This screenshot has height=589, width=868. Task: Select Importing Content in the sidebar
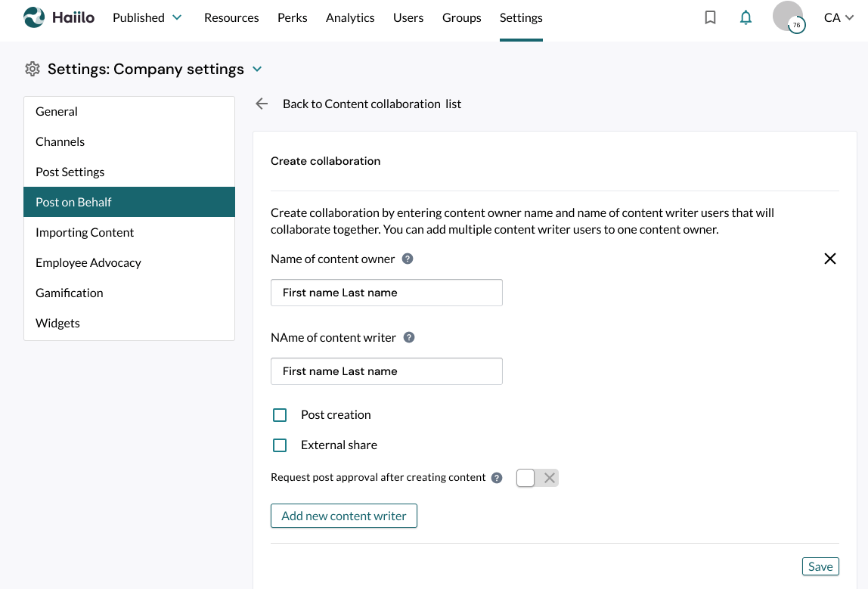[x=129, y=233]
